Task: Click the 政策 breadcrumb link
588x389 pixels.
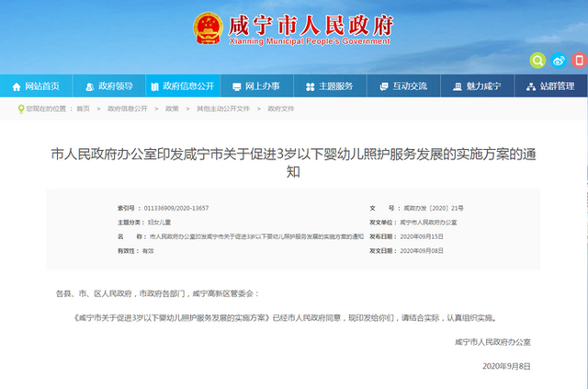Action: point(172,109)
